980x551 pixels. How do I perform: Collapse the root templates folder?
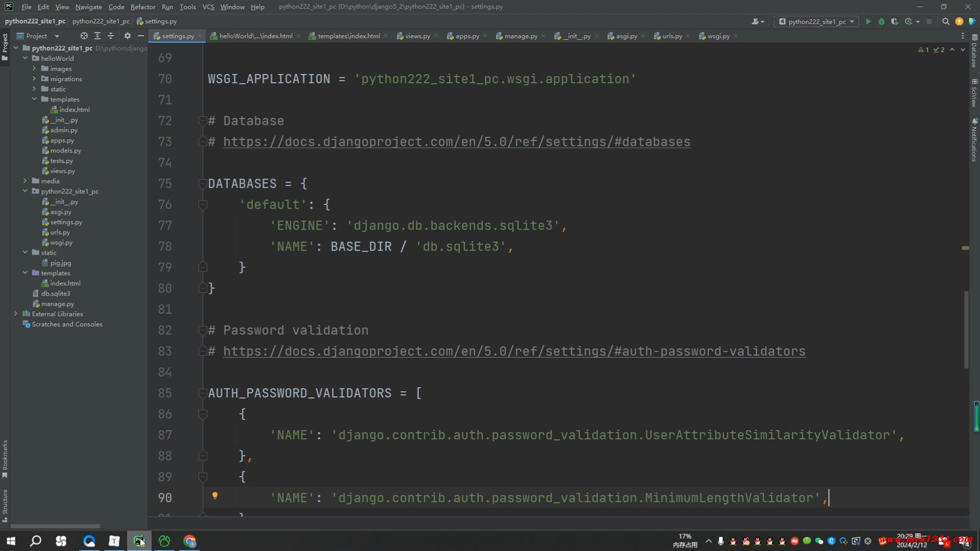pyautogui.click(x=25, y=272)
